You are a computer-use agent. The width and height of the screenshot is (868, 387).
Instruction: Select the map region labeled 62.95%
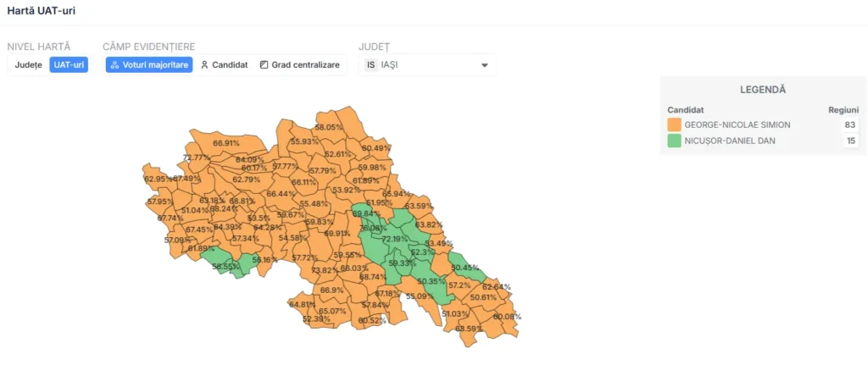click(x=158, y=180)
